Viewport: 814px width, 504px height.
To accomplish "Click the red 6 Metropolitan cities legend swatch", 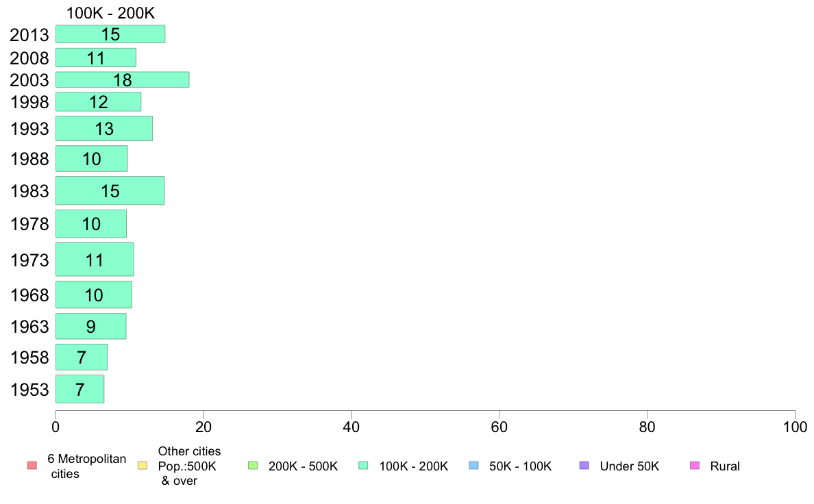I will pos(32,466).
